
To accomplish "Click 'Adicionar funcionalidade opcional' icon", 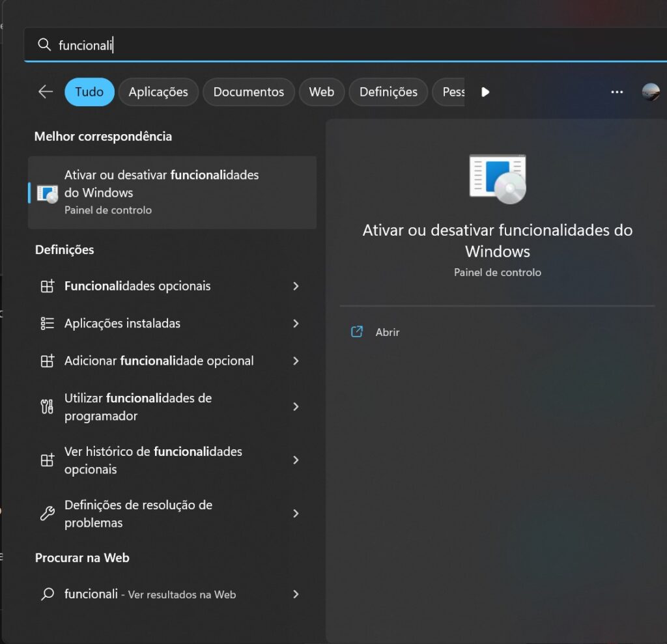I will [48, 361].
